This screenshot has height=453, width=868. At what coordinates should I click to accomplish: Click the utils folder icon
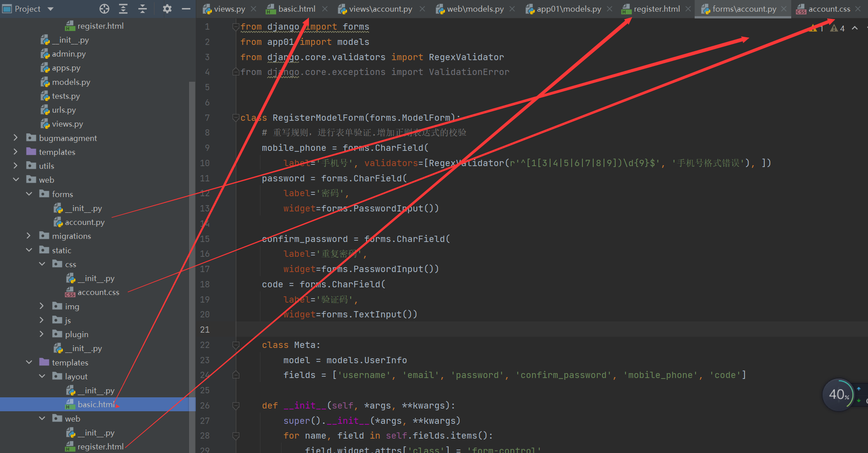click(x=31, y=166)
